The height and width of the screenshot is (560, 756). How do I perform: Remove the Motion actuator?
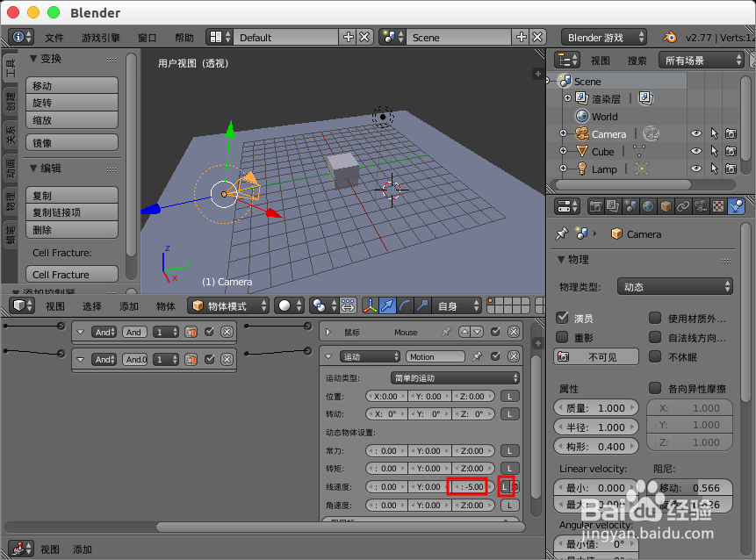(x=514, y=356)
